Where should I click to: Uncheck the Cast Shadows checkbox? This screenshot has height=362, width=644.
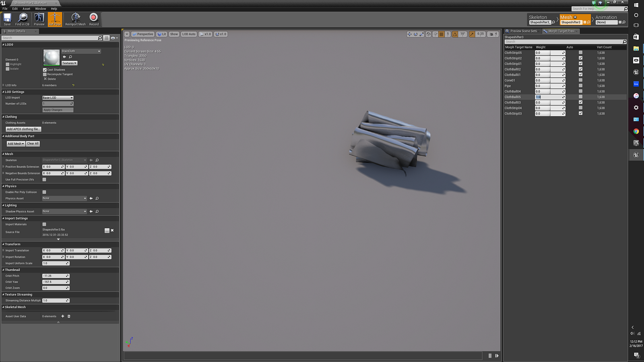coord(45,70)
